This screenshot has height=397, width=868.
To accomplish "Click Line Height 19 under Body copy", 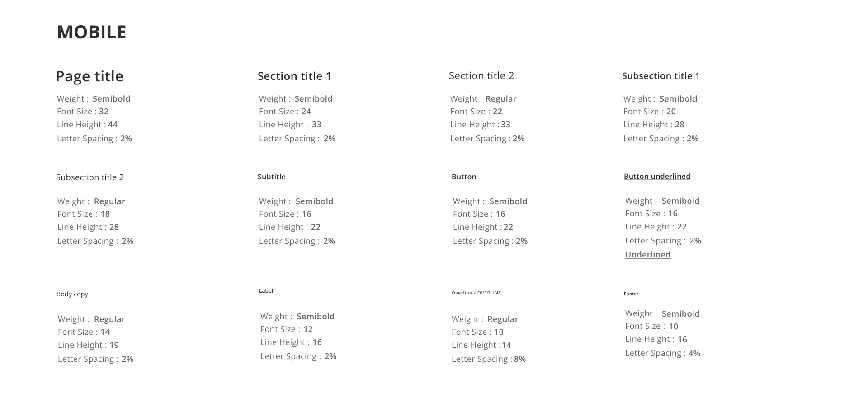I will 89,345.
